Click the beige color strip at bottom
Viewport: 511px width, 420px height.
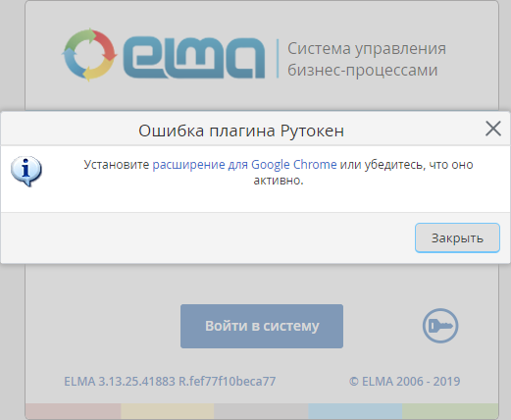pos(168,410)
